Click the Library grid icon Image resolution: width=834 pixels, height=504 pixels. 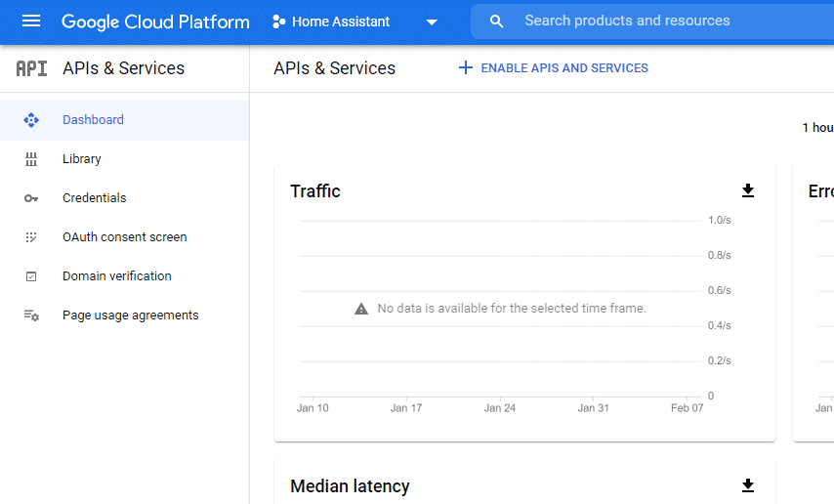tap(31, 159)
